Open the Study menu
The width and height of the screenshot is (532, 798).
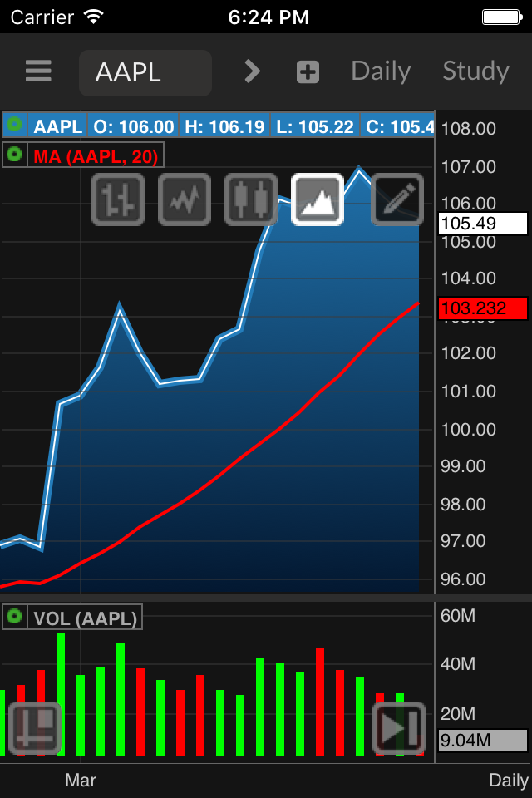(x=475, y=71)
